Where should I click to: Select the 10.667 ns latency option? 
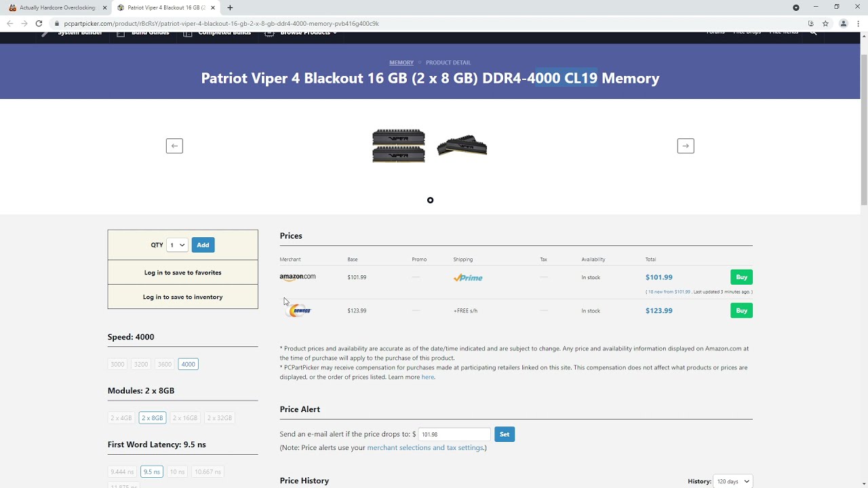pos(208,472)
